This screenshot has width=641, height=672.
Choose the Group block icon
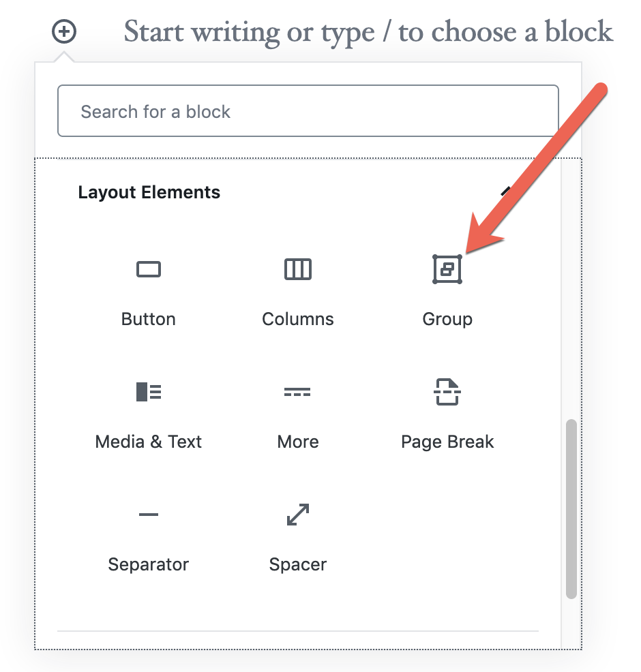(447, 269)
